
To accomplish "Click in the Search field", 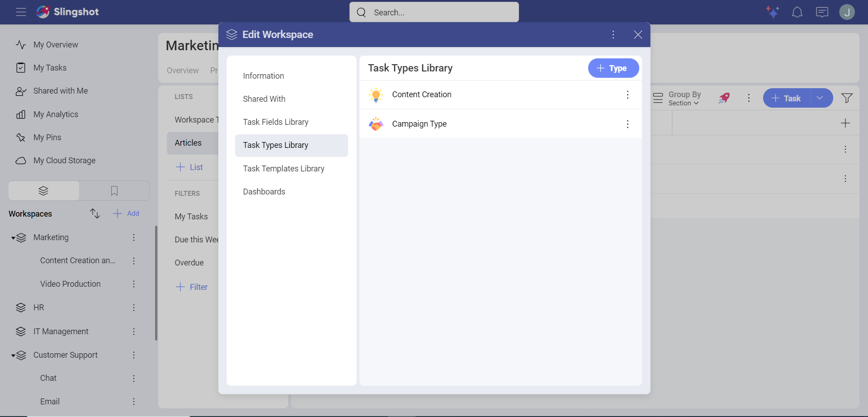I will [434, 12].
